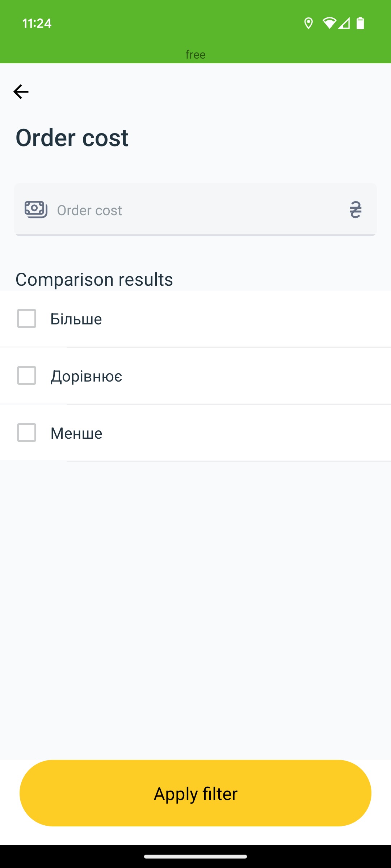Click the Comparison results heading
This screenshot has height=868, width=391.
point(94,280)
